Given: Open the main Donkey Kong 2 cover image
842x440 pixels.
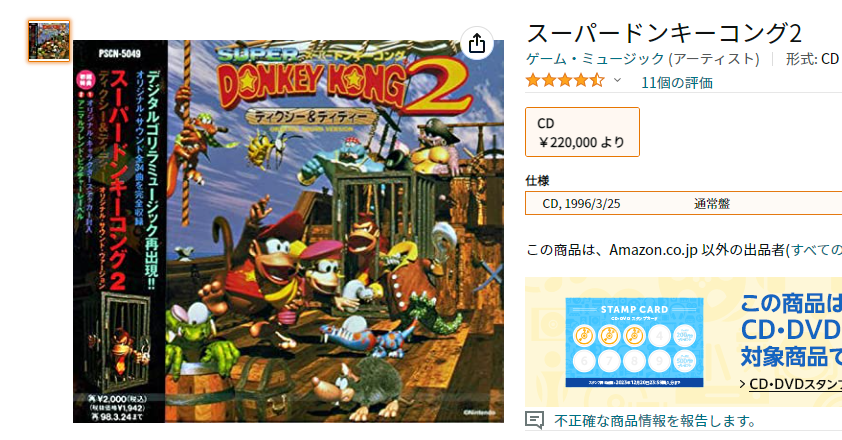Looking at the screenshot, I should tap(288, 231).
